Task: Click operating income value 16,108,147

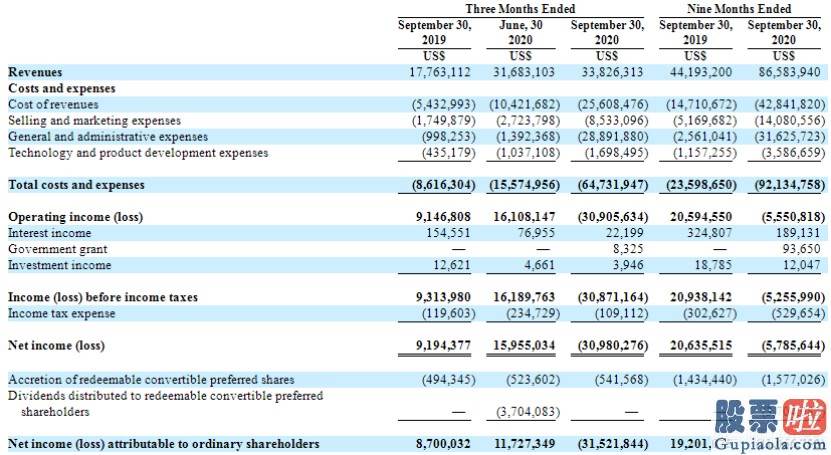Action: point(524,217)
